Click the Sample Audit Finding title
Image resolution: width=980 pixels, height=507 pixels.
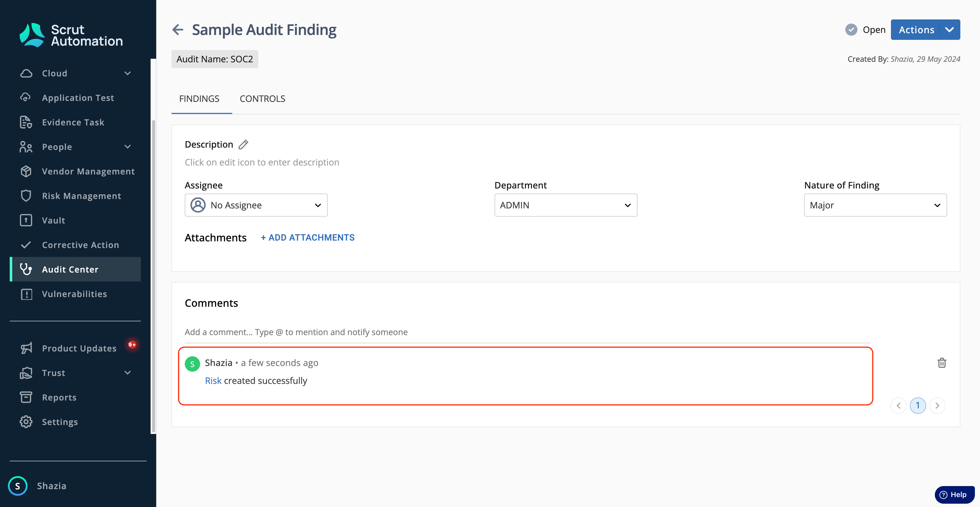[x=264, y=30]
